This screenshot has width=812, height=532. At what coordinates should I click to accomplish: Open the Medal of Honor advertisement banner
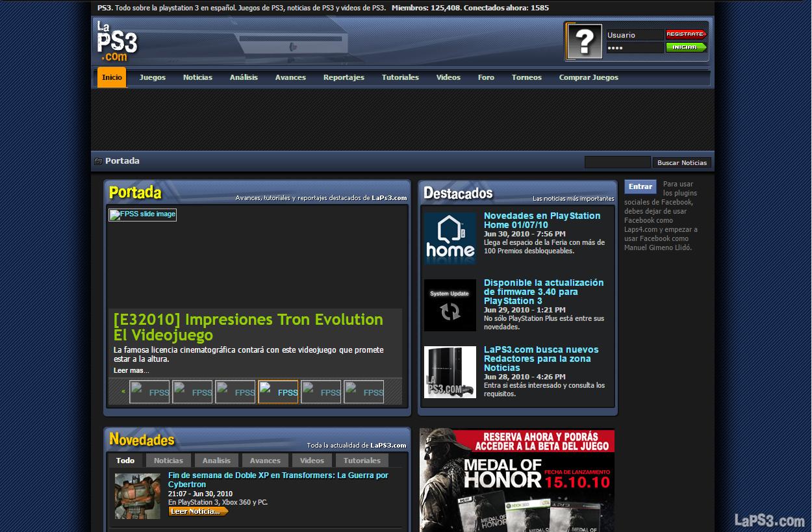pyautogui.click(x=517, y=481)
